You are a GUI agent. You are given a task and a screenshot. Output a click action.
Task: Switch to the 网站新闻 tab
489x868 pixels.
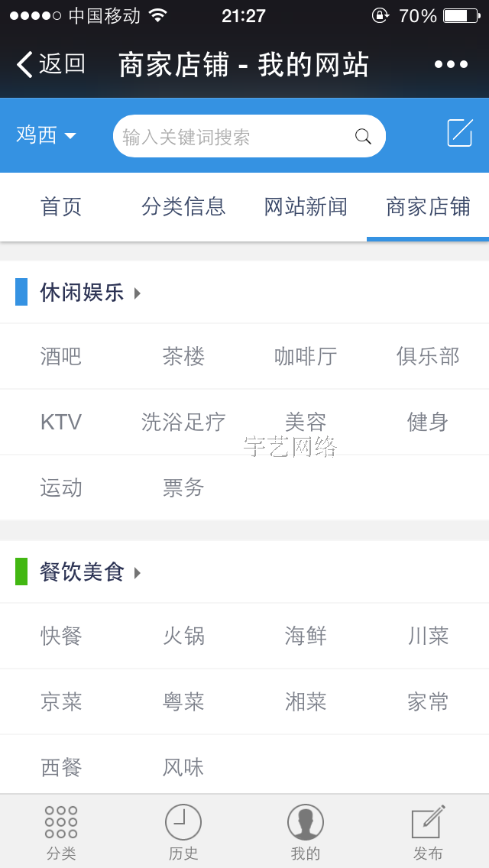pyautogui.click(x=306, y=207)
